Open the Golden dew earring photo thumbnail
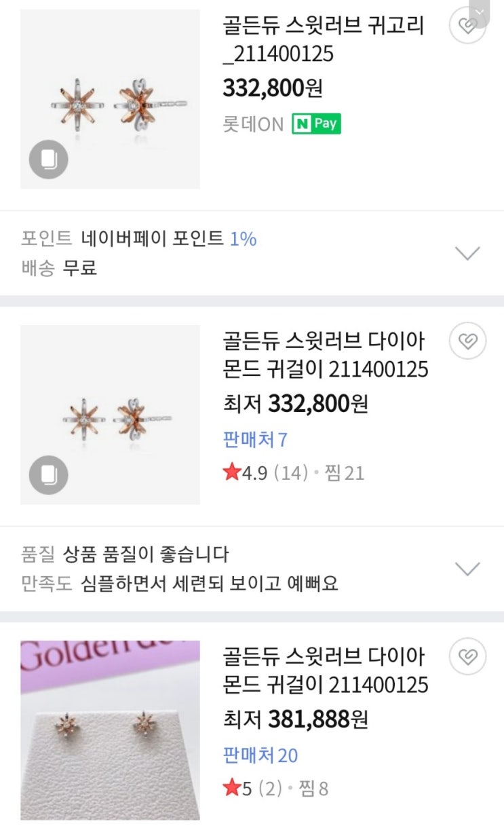504x830 pixels. tap(110, 730)
